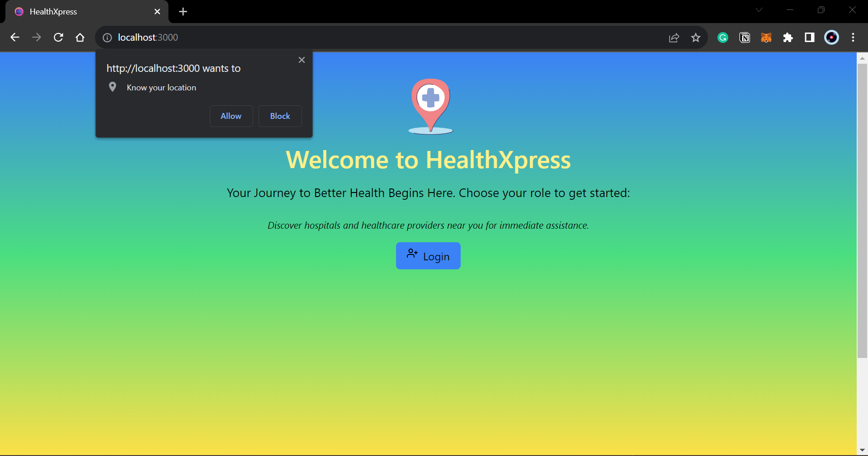Open the Chrome three-dot menu
The height and width of the screenshot is (456, 868).
(853, 38)
